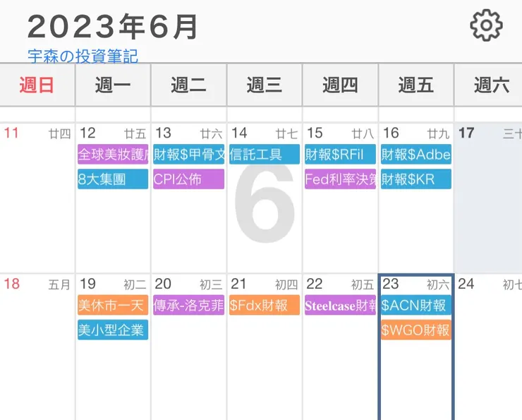Tap the 2023年6月 month title

[x=113, y=27]
